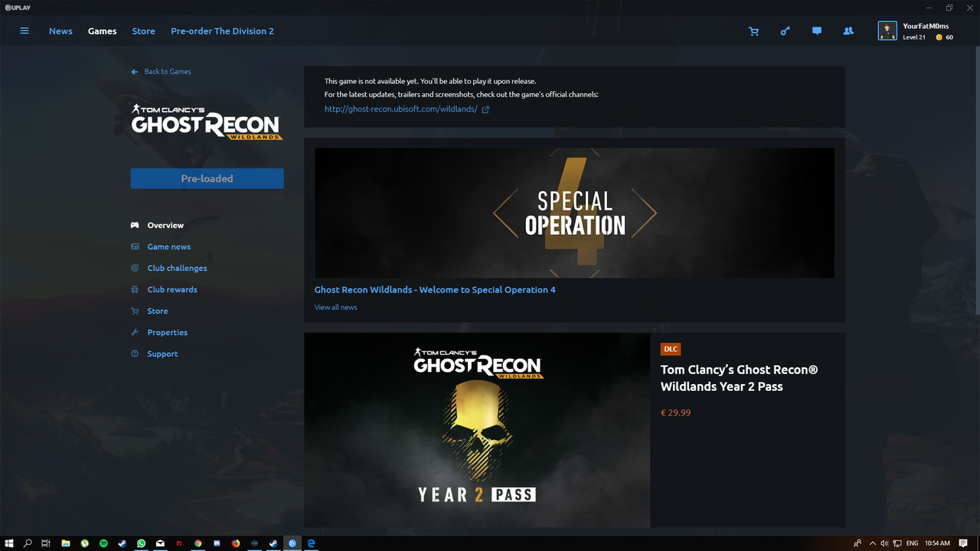Click the Level 21 text
Viewport: 980px width, 551px height.
[914, 37]
